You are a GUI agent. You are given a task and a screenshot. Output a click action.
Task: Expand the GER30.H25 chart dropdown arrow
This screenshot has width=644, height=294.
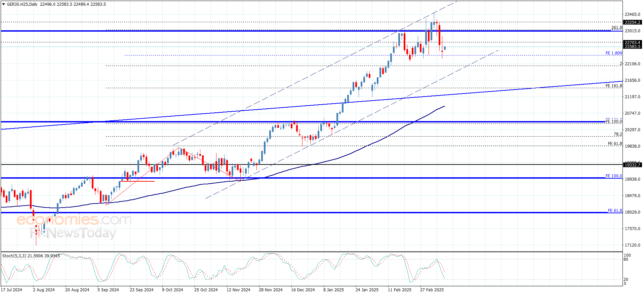coord(3,4)
